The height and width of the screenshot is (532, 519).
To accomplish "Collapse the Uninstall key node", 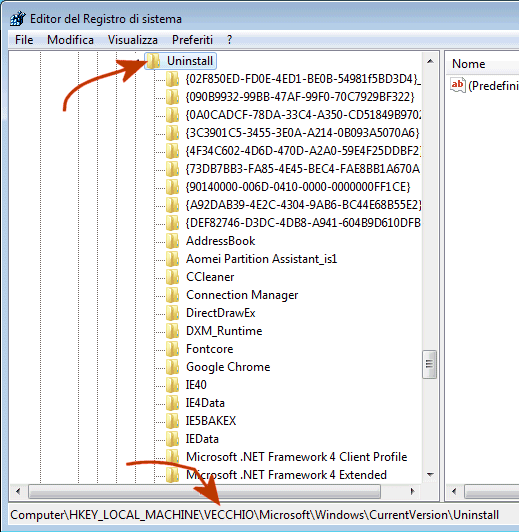I will click(x=137, y=61).
